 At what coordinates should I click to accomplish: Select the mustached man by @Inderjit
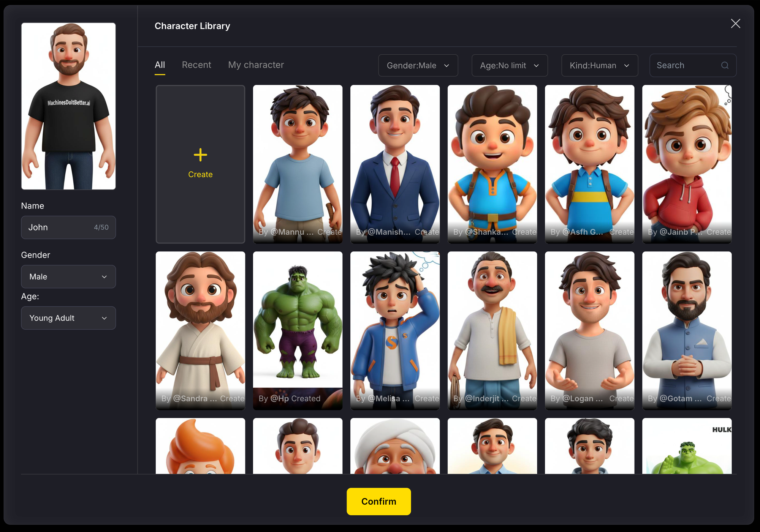492,327
